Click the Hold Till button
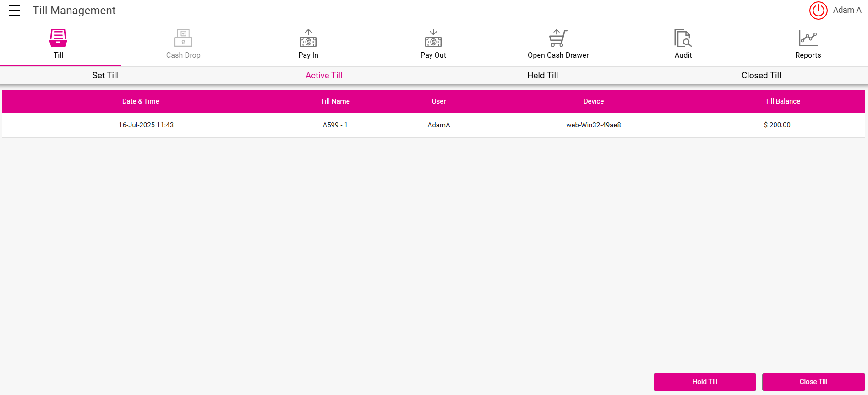The image size is (868, 395). pyautogui.click(x=705, y=382)
